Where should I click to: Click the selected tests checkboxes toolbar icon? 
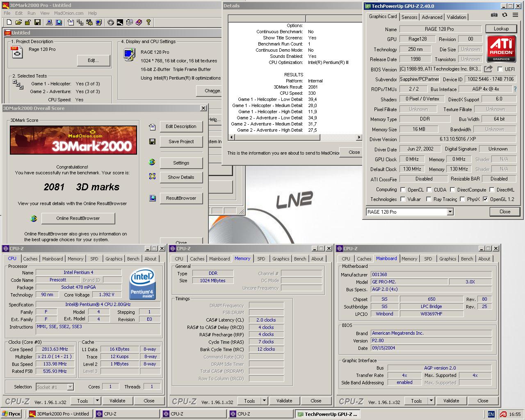click(x=80, y=22)
